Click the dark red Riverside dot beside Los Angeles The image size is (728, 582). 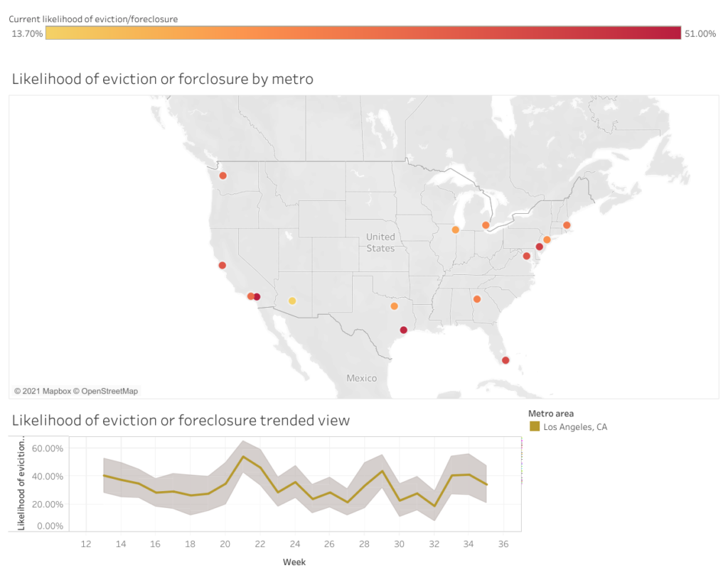pyautogui.click(x=257, y=296)
